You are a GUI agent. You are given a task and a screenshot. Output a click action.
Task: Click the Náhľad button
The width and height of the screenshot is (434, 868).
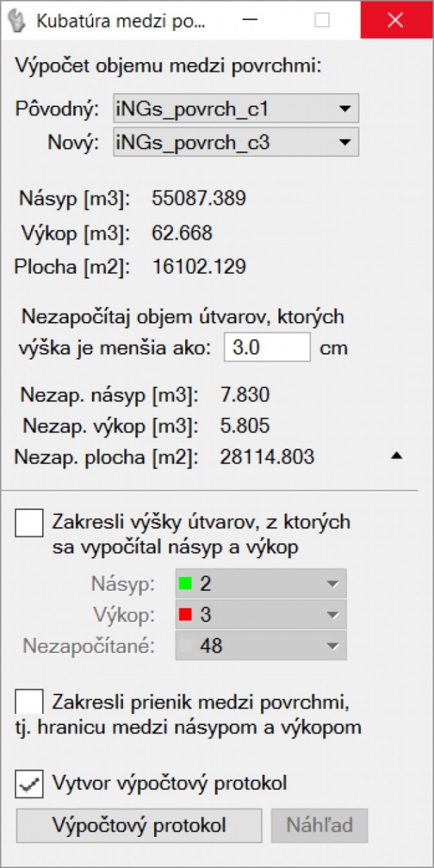(319, 825)
